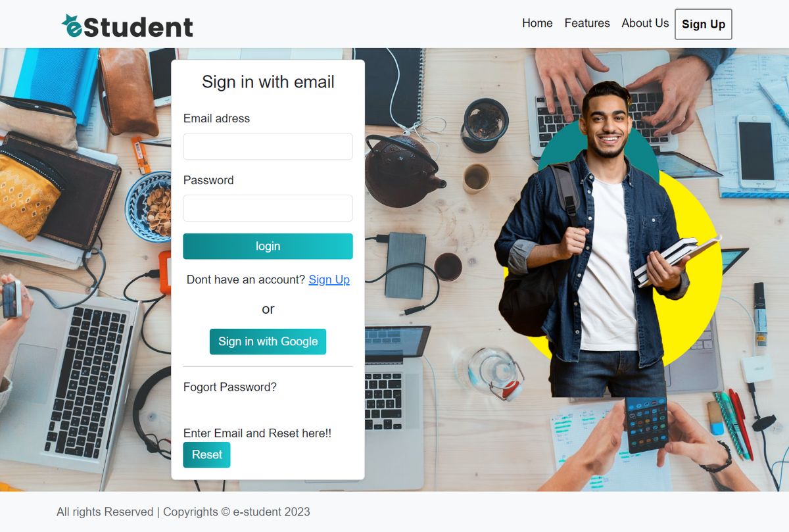The height and width of the screenshot is (532, 789).
Task: Click Sign in with Google
Action: (268, 341)
